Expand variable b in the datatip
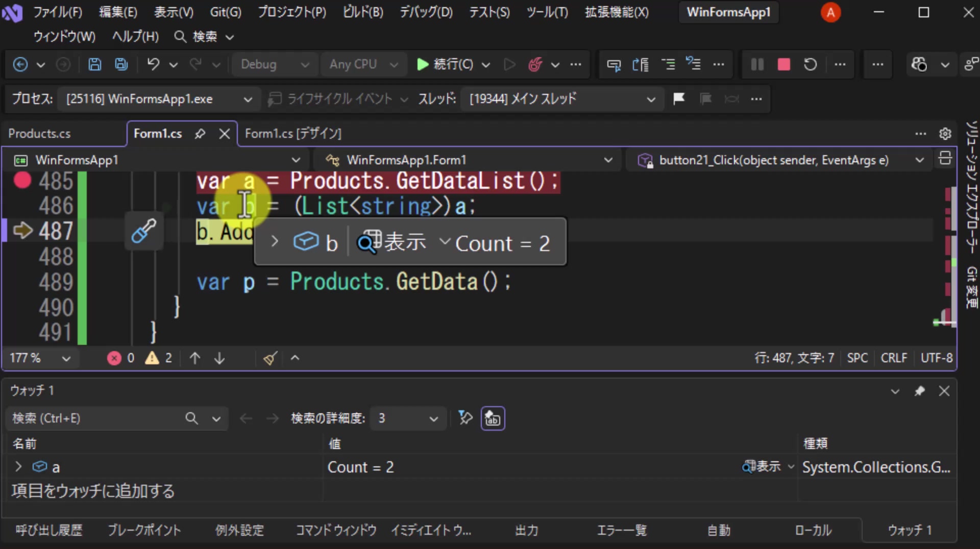Viewport: 980px width, 549px height. click(275, 241)
